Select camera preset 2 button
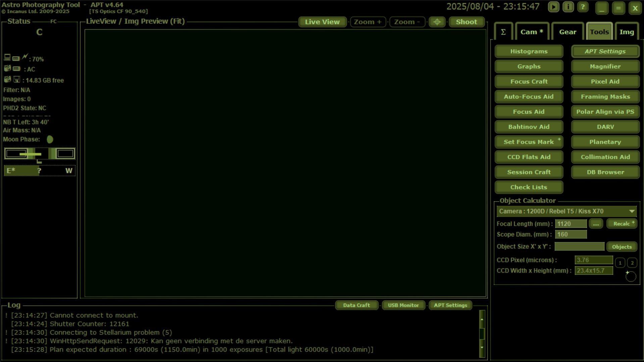This screenshot has height=362, width=644. coord(632,263)
